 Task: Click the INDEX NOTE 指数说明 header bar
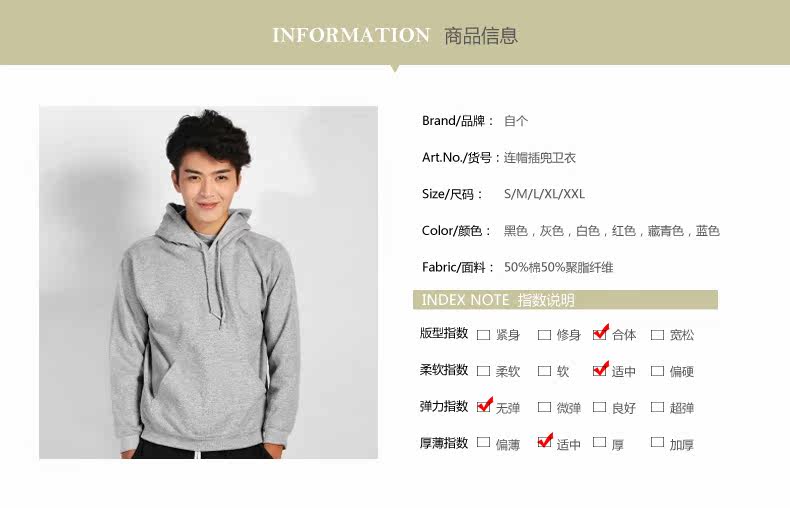point(565,300)
